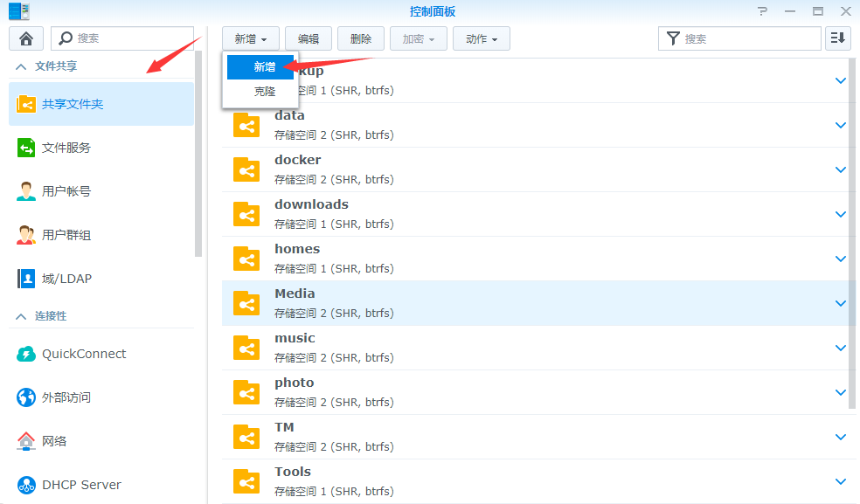Click the Tools shared folder icon
The height and width of the screenshot is (504, 860).
click(x=246, y=481)
